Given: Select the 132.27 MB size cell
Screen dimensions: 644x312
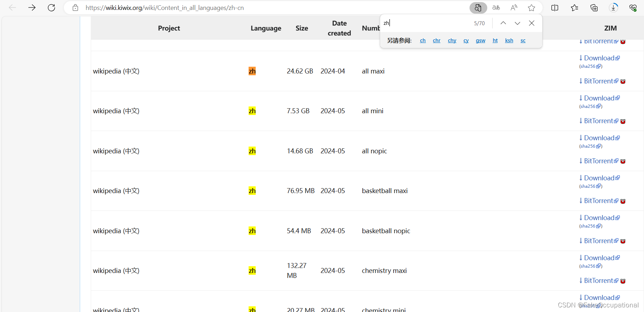Looking at the screenshot, I should pyautogui.click(x=297, y=270).
